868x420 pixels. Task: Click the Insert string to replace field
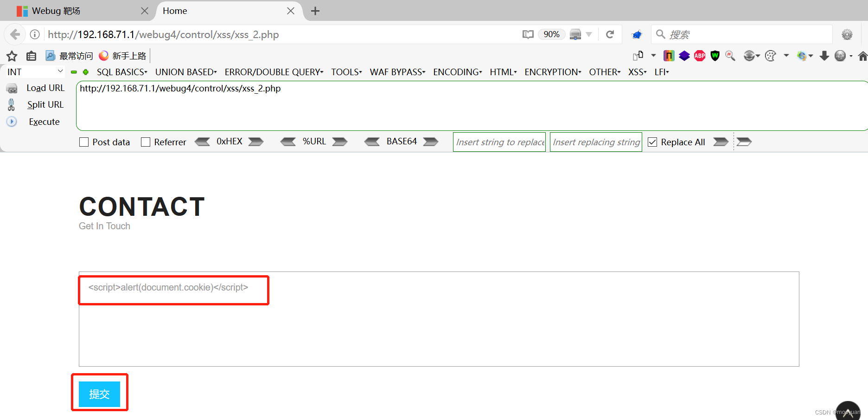coord(499,142)
